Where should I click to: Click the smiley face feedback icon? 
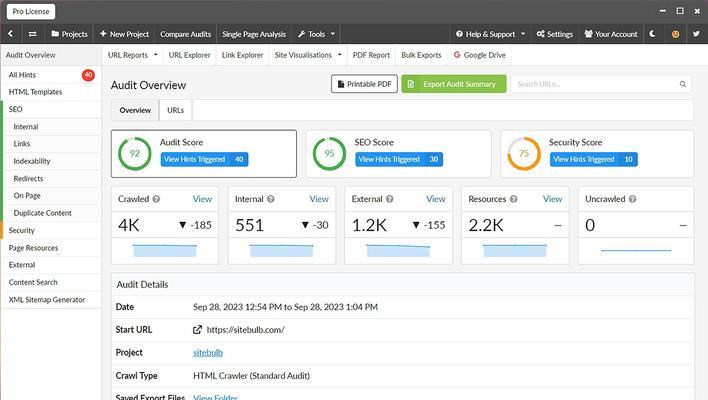point(675,34)
